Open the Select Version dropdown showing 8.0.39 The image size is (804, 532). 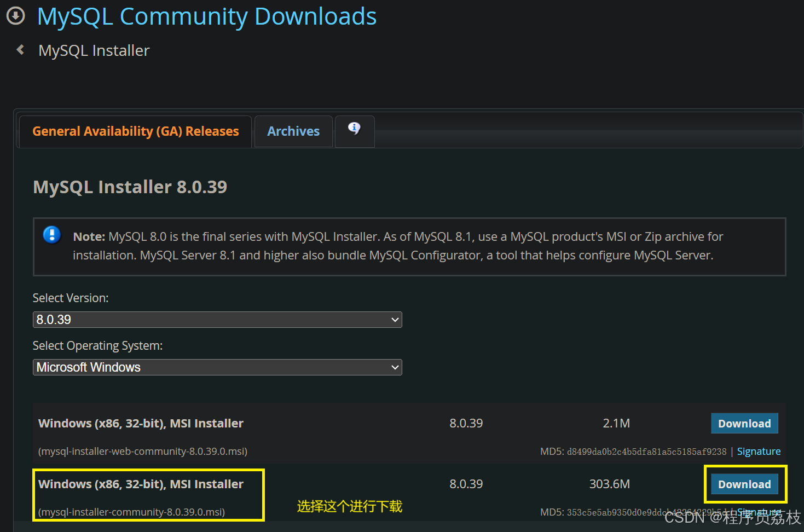click(217, 320)
